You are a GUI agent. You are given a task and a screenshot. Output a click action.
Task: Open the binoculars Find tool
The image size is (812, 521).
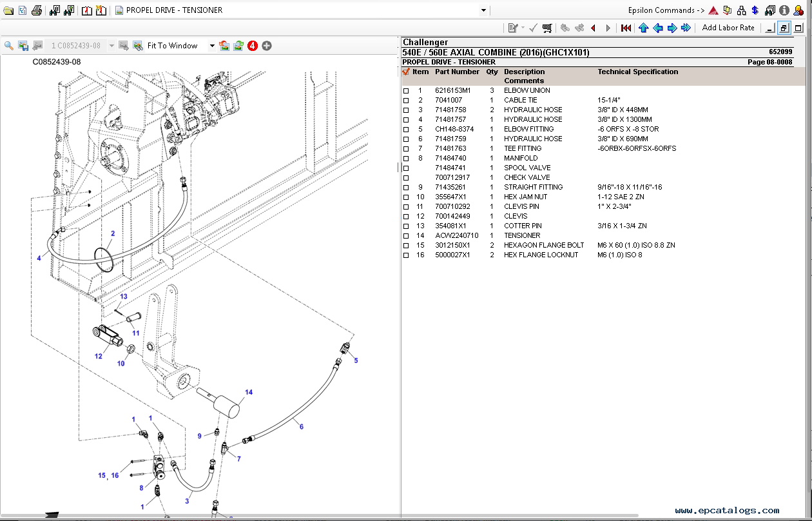[x=55, y=10]
